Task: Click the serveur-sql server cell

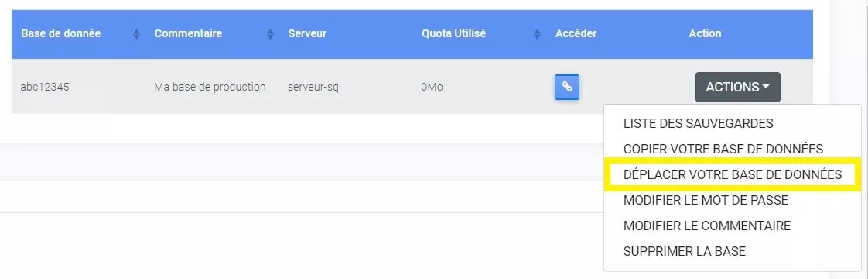Action: 314,87
